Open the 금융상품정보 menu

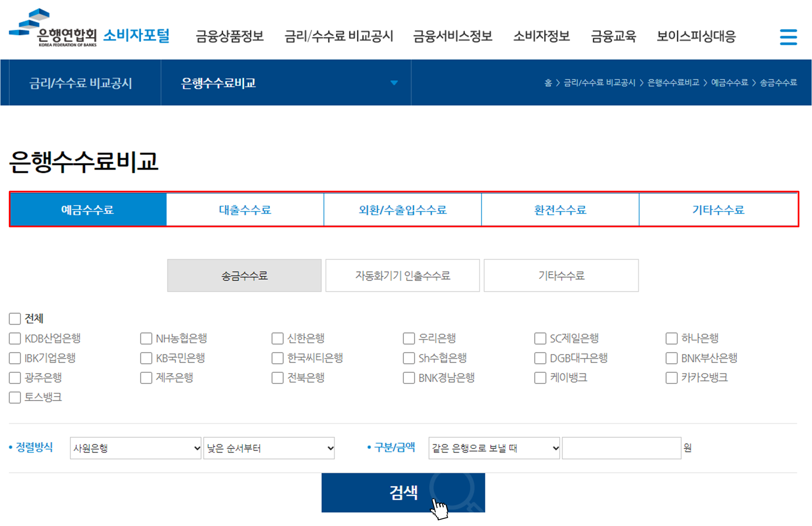tap(229, 36)
